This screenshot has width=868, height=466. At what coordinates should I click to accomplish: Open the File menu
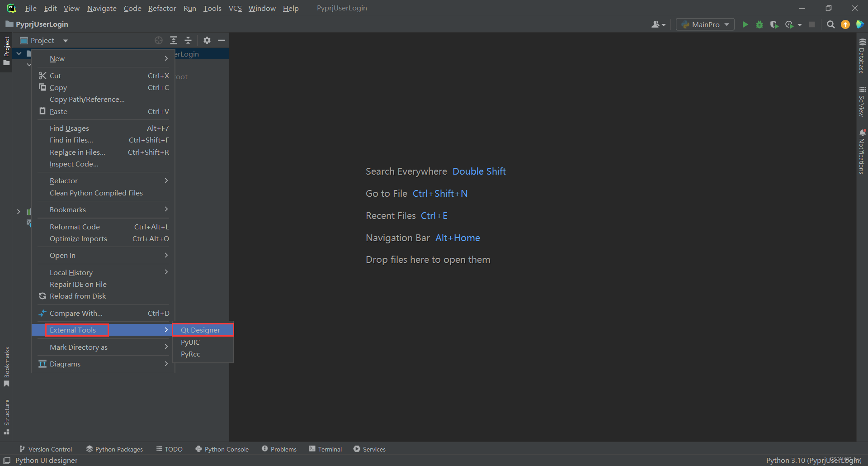coord(31,8)
